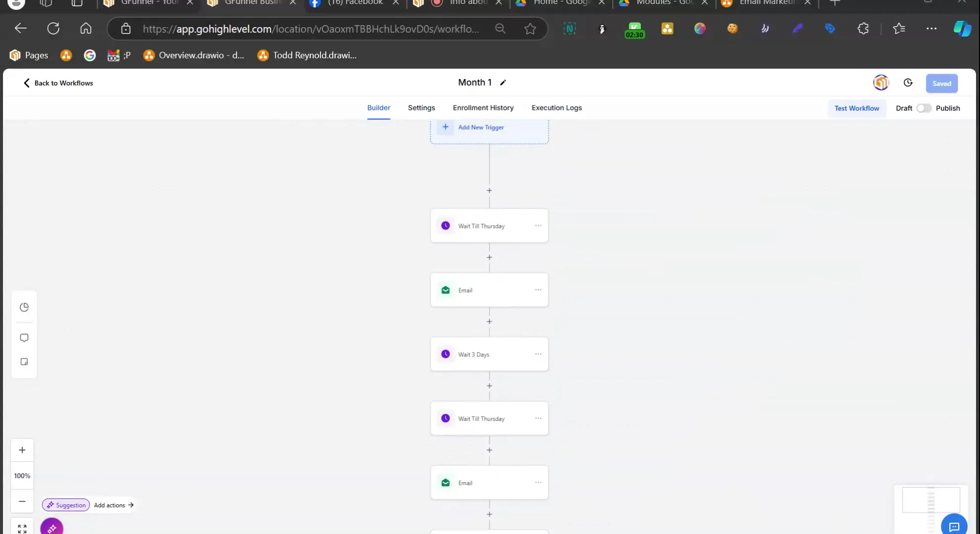This screenshot has width=980, height=534.
Task: Click the envelope icon on the first Email
Action: [x=445, y=290]
